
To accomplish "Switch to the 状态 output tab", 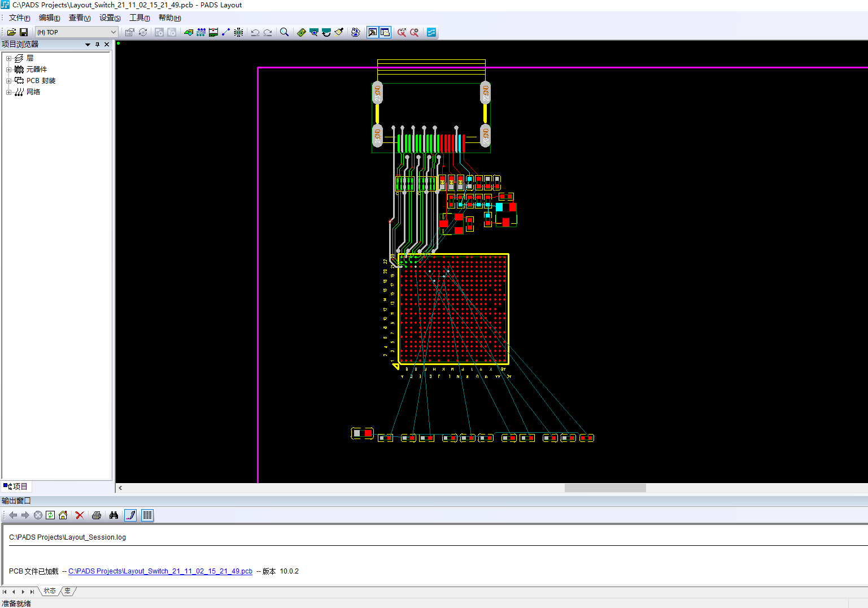I will 50,591.
